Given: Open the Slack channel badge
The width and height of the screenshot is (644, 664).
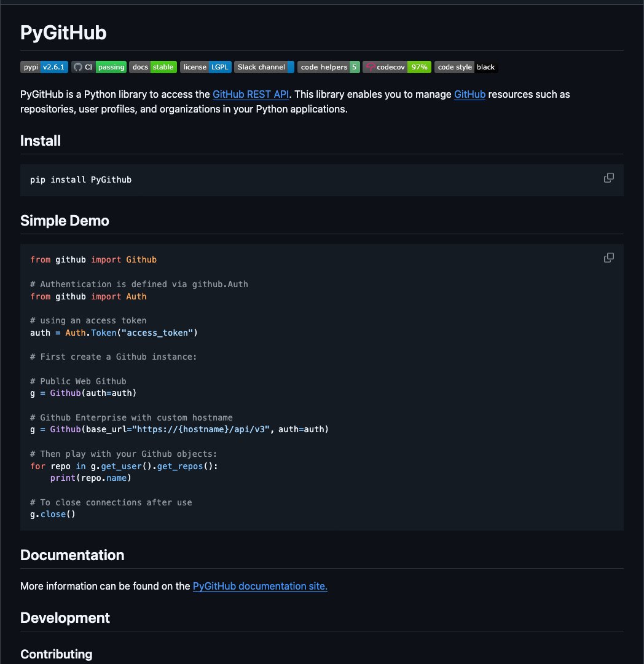Looking at the screenshot, I should pos(264,67).
